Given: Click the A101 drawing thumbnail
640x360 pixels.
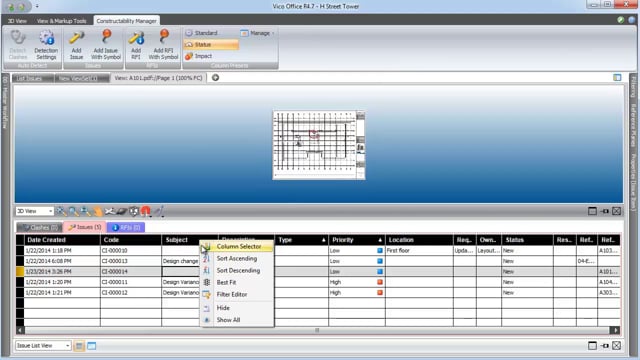Looking at the screenshot, I should pyautogui.click(x=319, y=145).
